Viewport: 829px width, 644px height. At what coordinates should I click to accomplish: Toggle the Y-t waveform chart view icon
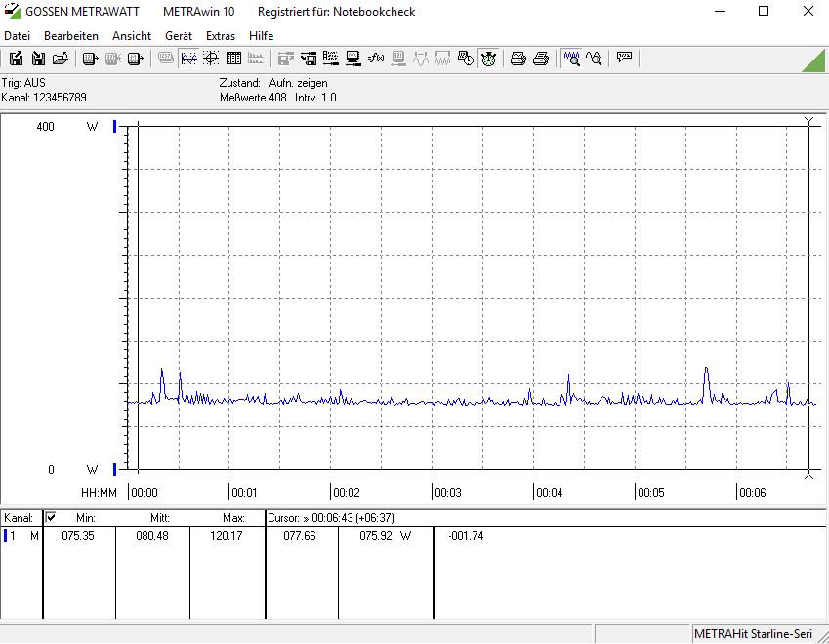tap(188, 59)
